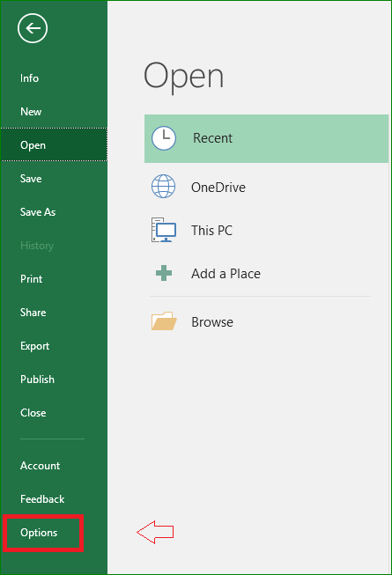
Task: Click the back arrow circle icon
Action: pos(33,28)
